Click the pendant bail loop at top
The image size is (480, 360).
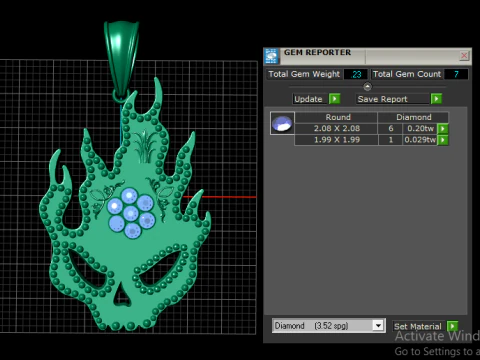[x=121, y=60]
